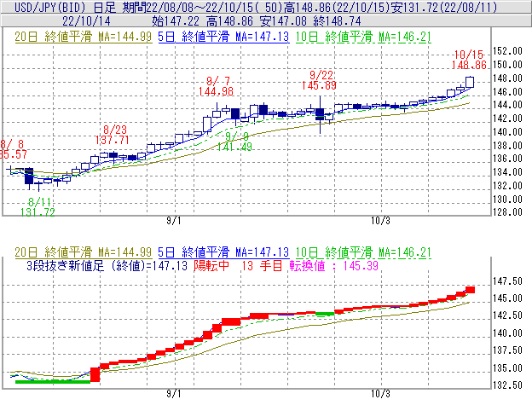Click the 9/1 date on lower chart axis
532x405 pixels.
tap(174, 394)
